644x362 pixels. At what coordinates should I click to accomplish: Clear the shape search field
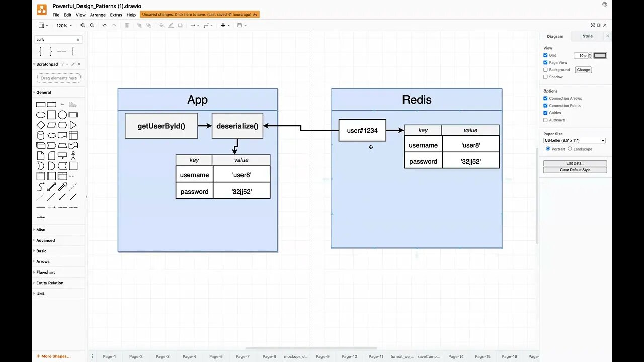pos(78,39)
